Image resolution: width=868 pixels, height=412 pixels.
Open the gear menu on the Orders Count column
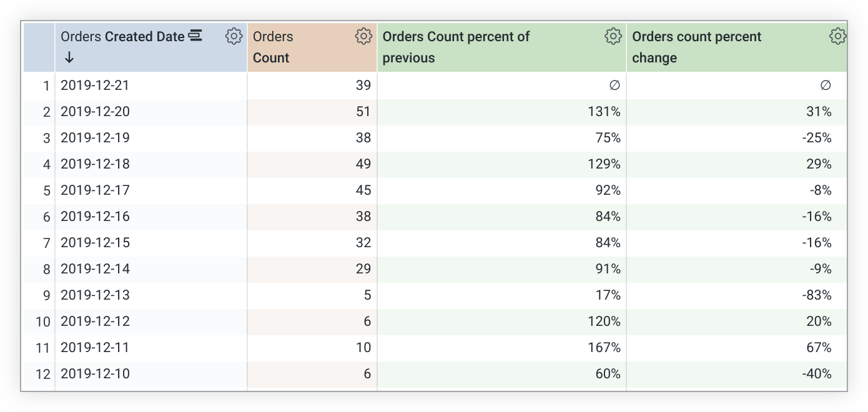(363, 36)
